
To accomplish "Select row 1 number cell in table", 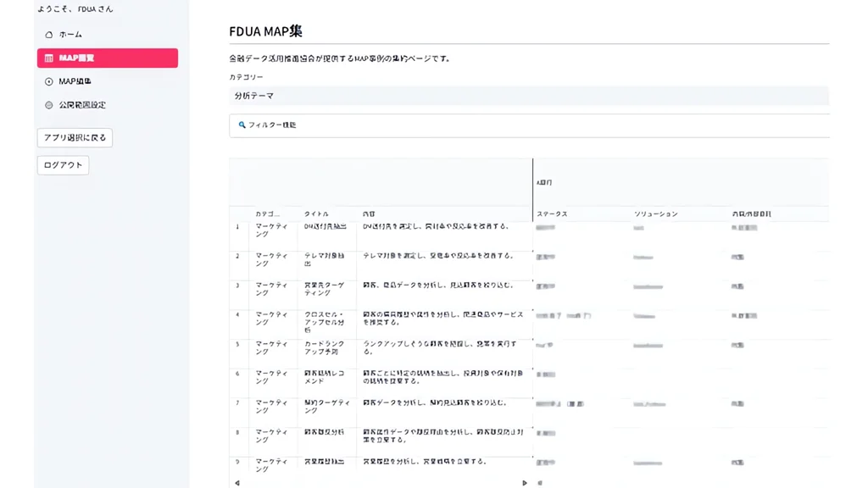I will [x=238, y=227].
